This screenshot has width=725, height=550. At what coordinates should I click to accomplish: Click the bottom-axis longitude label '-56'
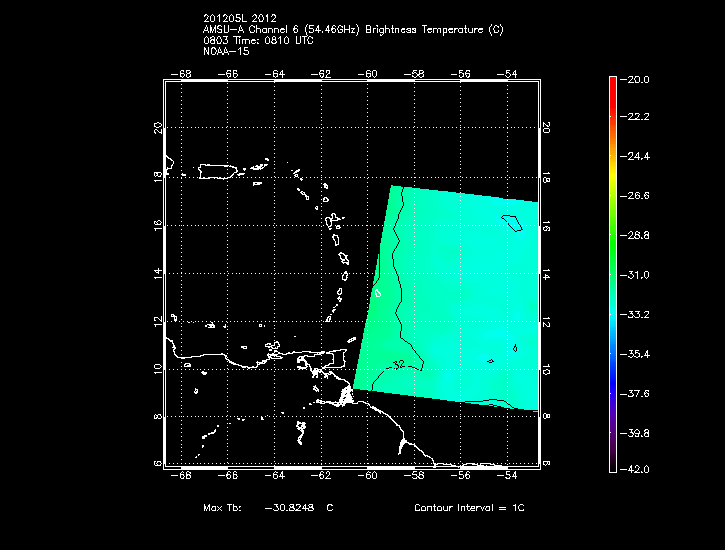click(461, 476)
